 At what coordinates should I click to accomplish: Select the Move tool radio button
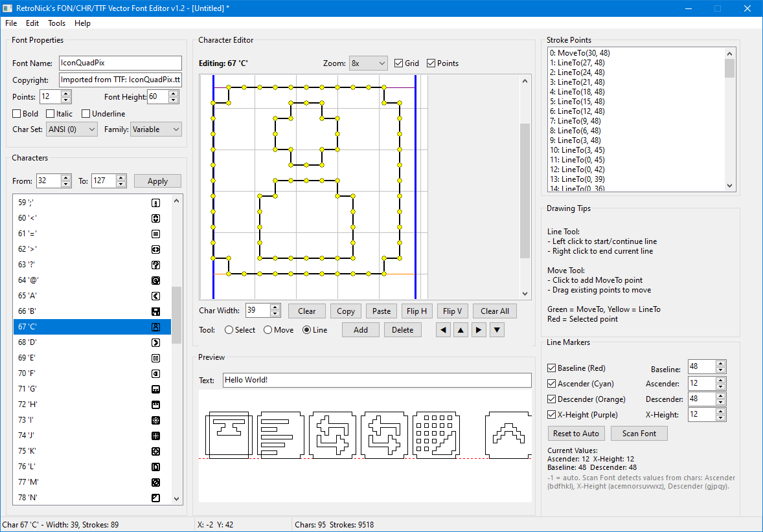pyautogui.click(x=268, y=330)
